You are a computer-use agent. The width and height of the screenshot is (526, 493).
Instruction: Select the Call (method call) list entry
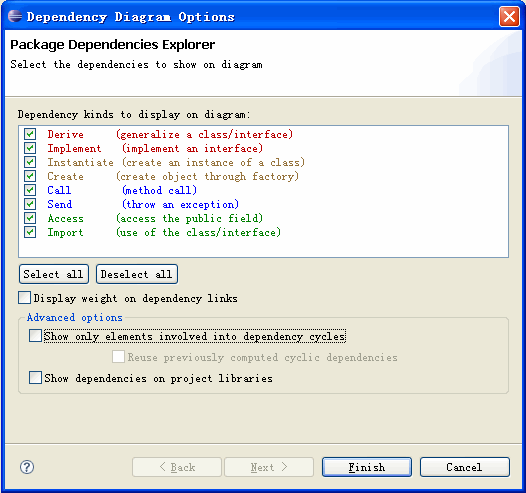(x=122, y=190)
